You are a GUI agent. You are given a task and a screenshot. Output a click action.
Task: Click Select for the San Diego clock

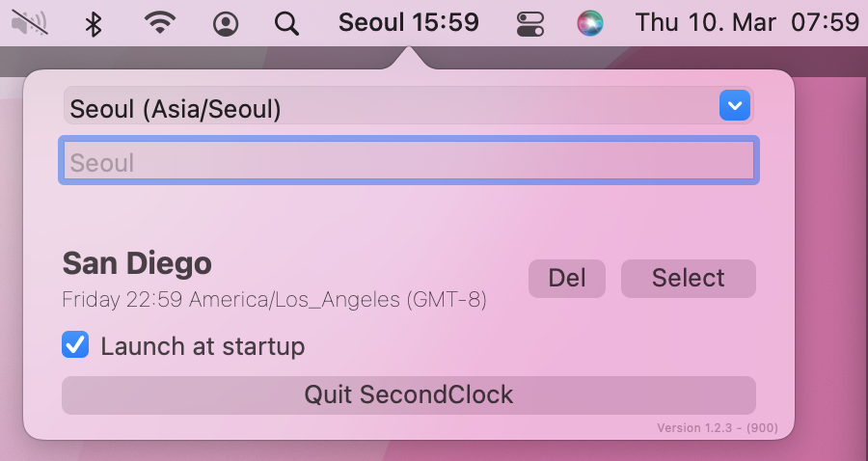click(x=688, y=279)
